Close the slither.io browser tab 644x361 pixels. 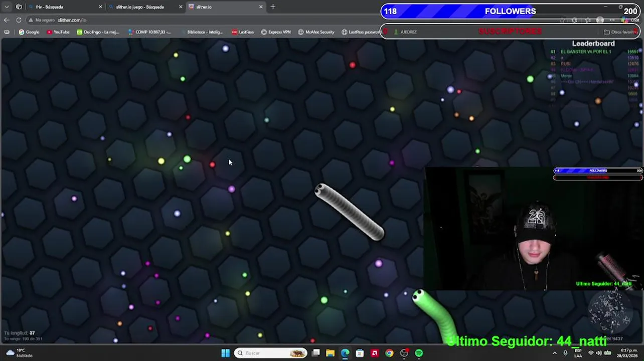coord(261,7)
